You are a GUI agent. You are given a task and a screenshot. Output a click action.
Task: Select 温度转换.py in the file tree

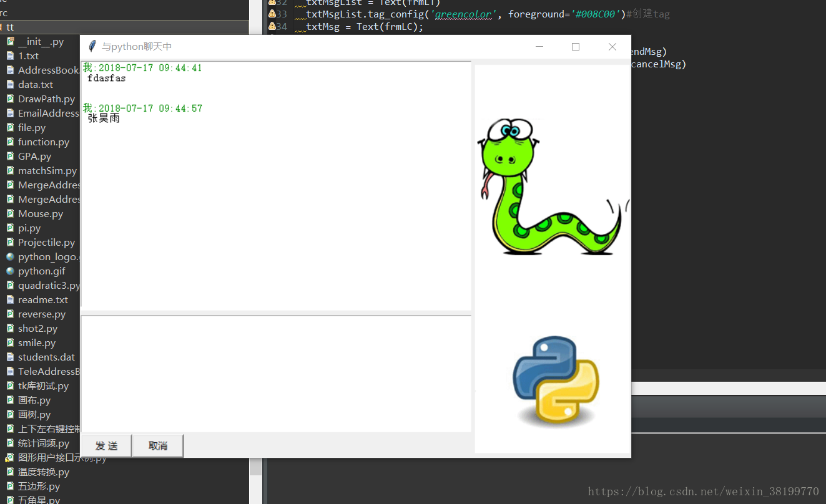[44, 472]
